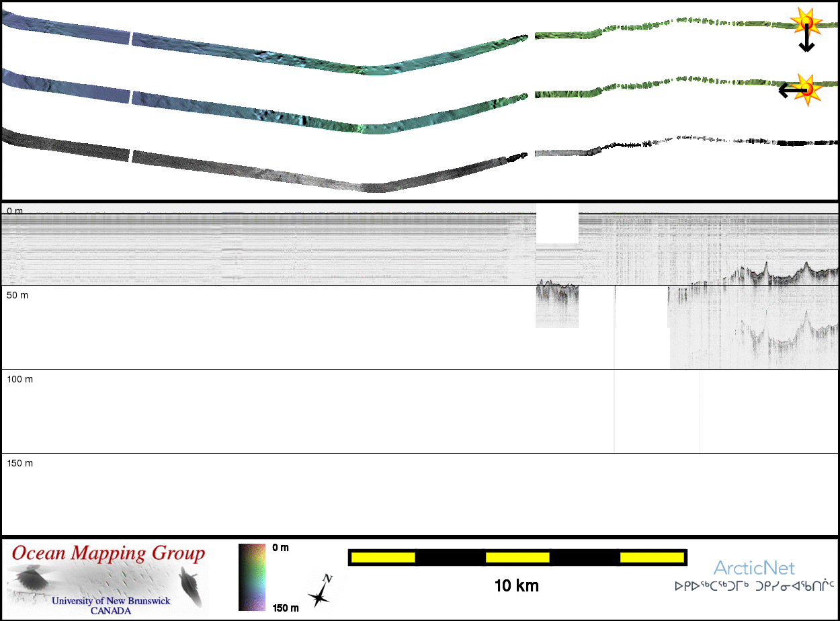Click the Inuktitut syllabics text under ArcticNet

pos(754,586)
